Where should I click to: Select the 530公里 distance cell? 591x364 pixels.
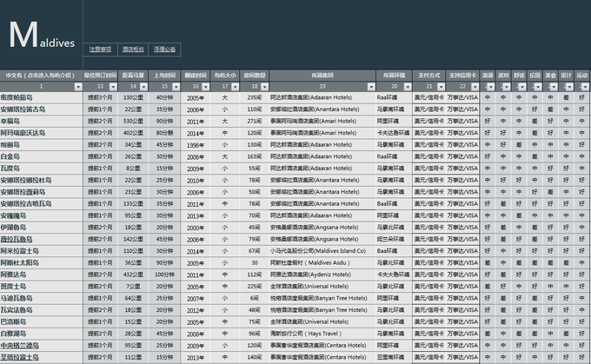pos(133,121)
